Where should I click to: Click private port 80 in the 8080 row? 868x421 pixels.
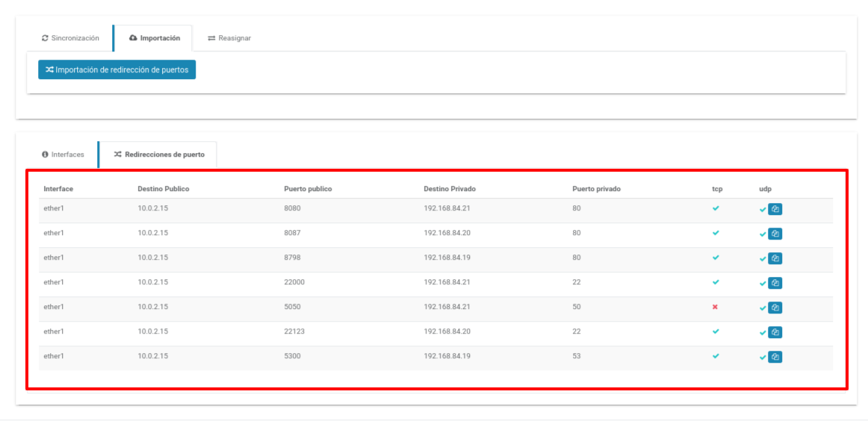[577, 208]
